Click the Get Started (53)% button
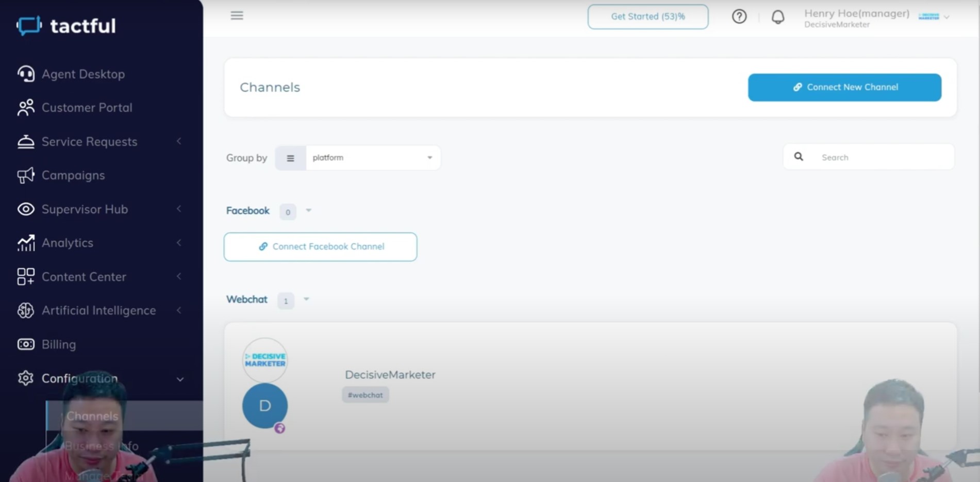 (x=648, y=16)
